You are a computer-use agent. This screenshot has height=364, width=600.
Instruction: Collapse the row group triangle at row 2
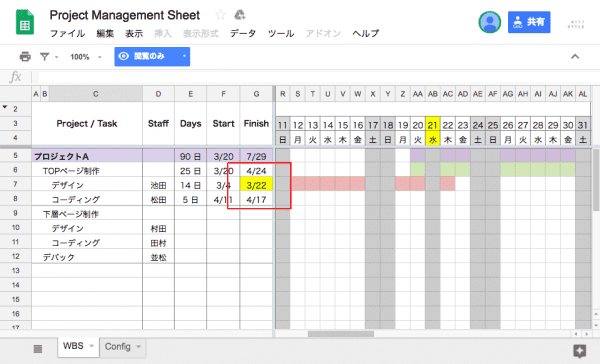[5, 107]
